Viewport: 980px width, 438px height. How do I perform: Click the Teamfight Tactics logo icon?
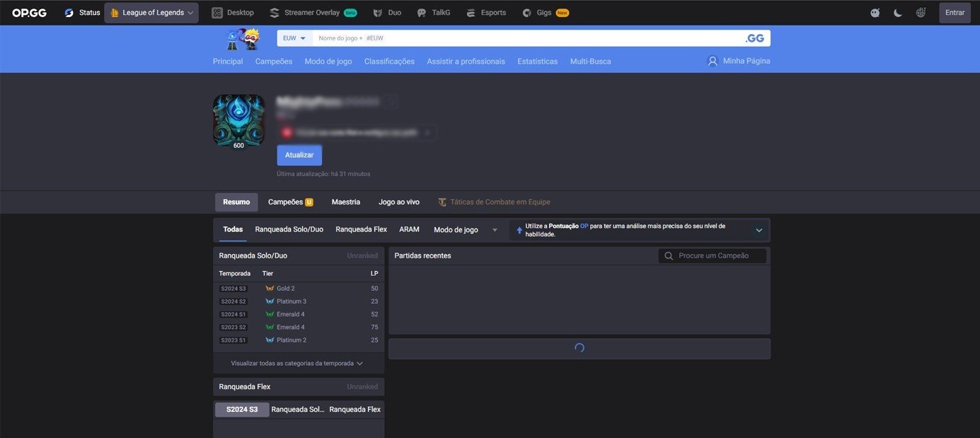click(442, 202)
